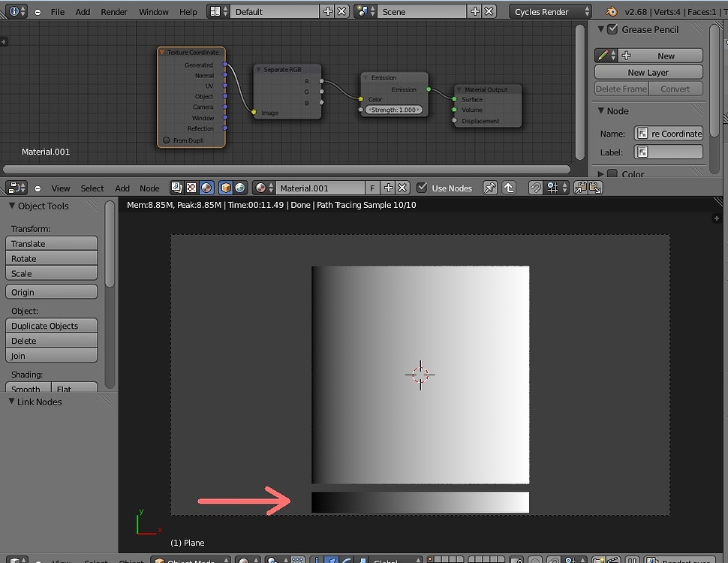
Task: Open the File menu
Action: [58, 11]
